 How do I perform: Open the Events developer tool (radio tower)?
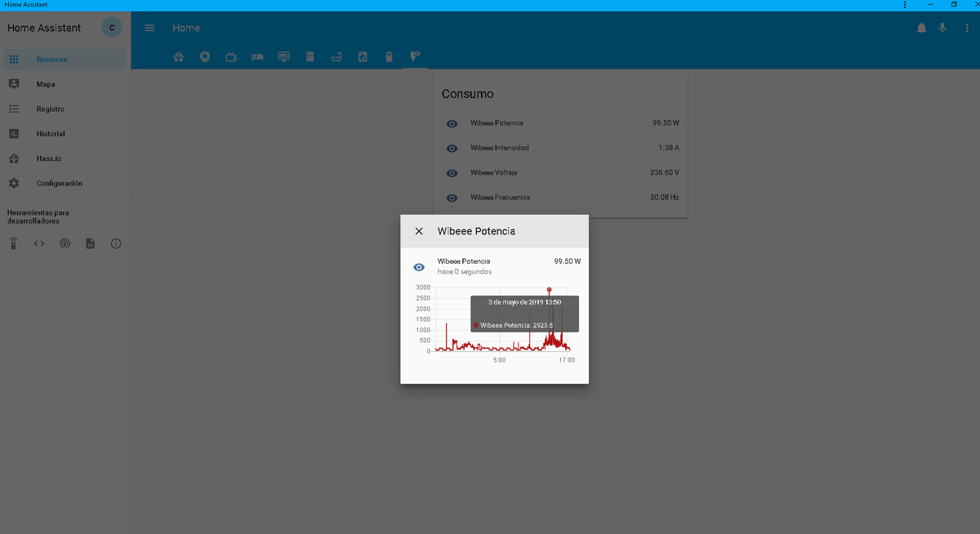pos(65,243)
